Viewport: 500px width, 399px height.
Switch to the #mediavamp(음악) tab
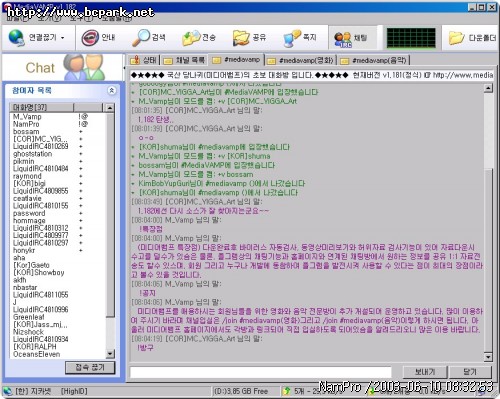coord(374,60)
